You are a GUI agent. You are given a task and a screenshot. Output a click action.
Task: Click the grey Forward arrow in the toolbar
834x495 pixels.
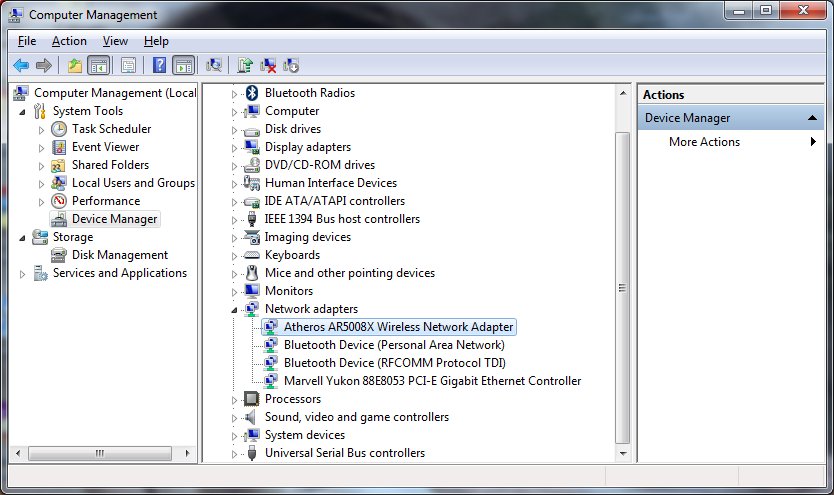click(x=44, y=65)
